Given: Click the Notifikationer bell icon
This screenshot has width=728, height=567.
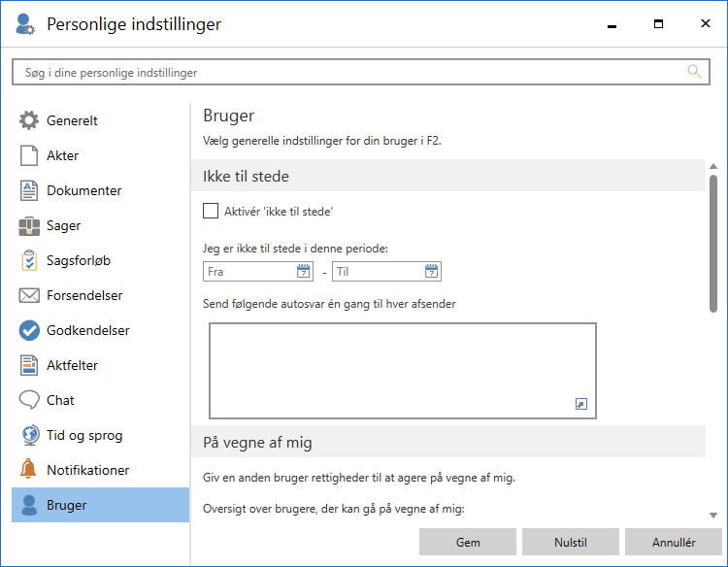Looking at the screenshot, I should pos(28,469).
